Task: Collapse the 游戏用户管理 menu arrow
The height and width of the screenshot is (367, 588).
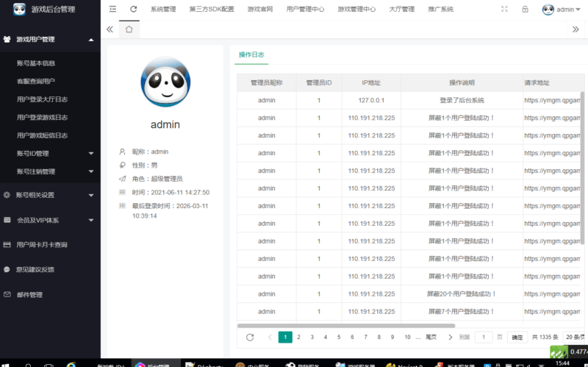Action: tap(91, 40)
